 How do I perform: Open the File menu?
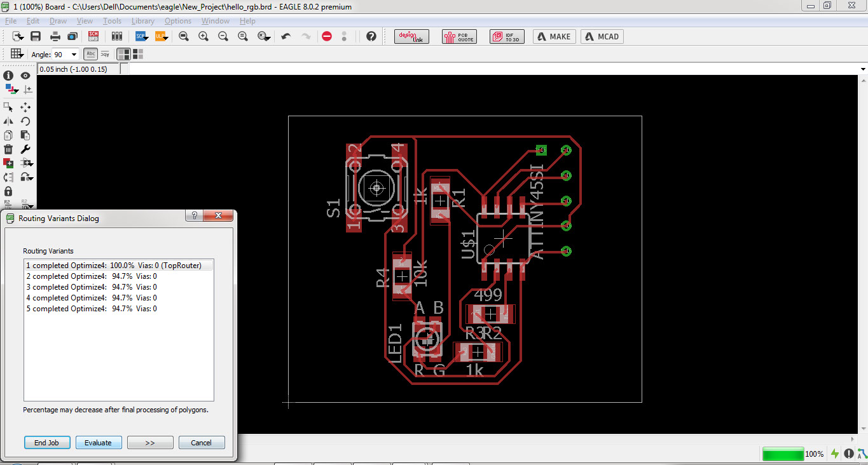coord(11,21)
